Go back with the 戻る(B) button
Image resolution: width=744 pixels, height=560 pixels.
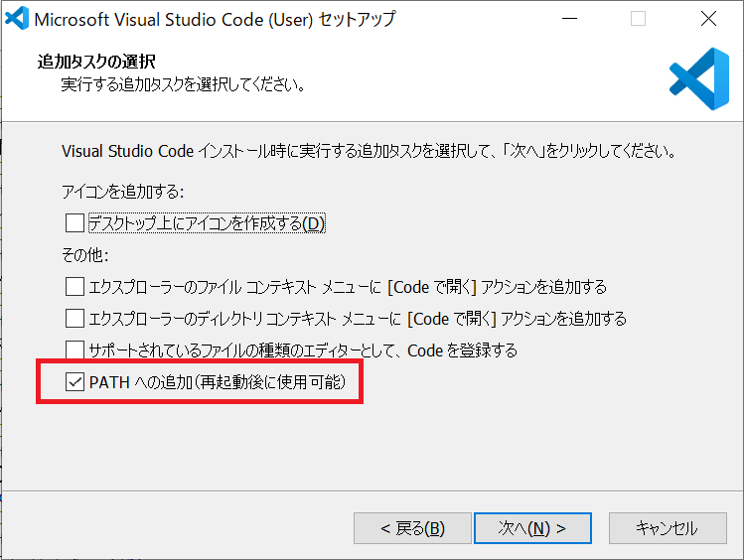412,528
